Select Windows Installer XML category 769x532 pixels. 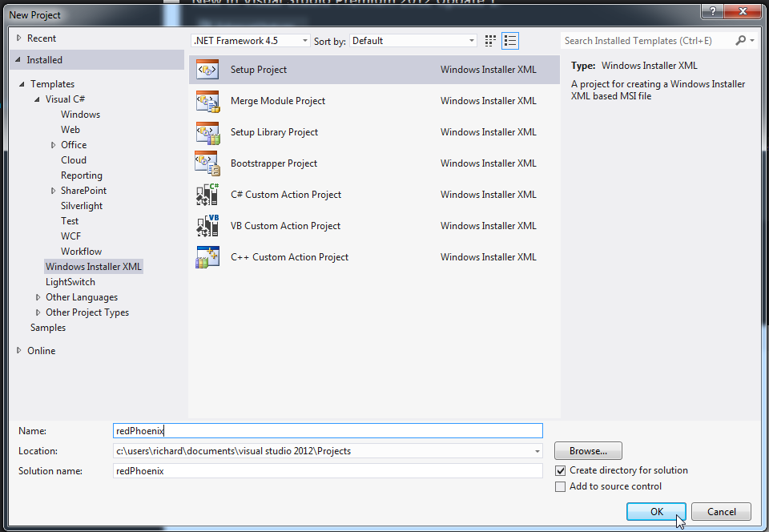click(93, 267)
